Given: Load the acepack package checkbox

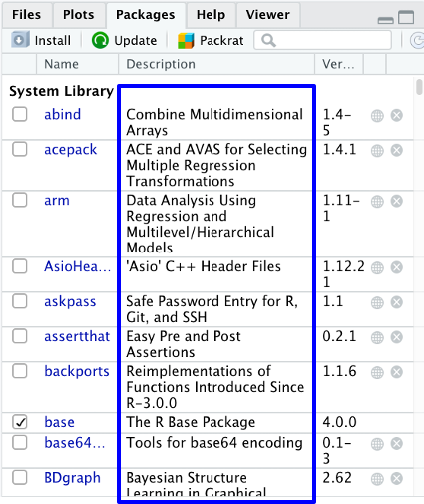Looking at the screenshot, I should (20, 149).
